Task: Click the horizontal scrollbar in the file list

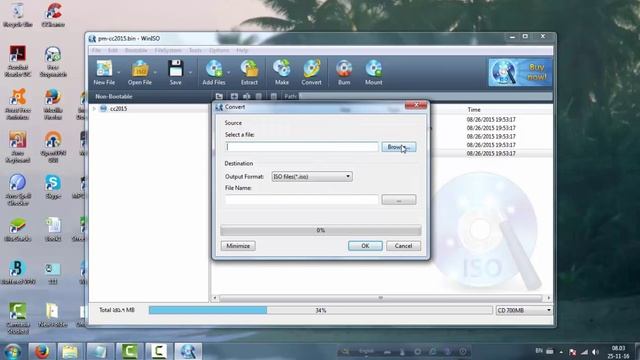Action: [380, 298]
